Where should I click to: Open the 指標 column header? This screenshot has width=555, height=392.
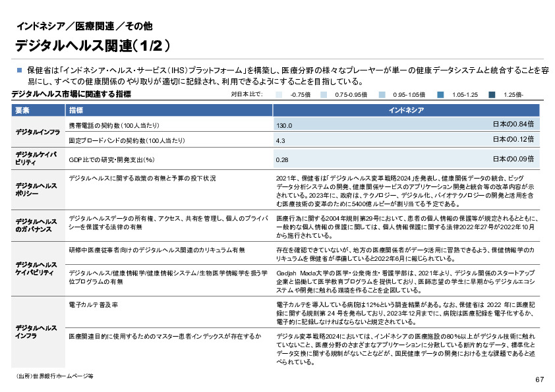[x=76, y=112]
